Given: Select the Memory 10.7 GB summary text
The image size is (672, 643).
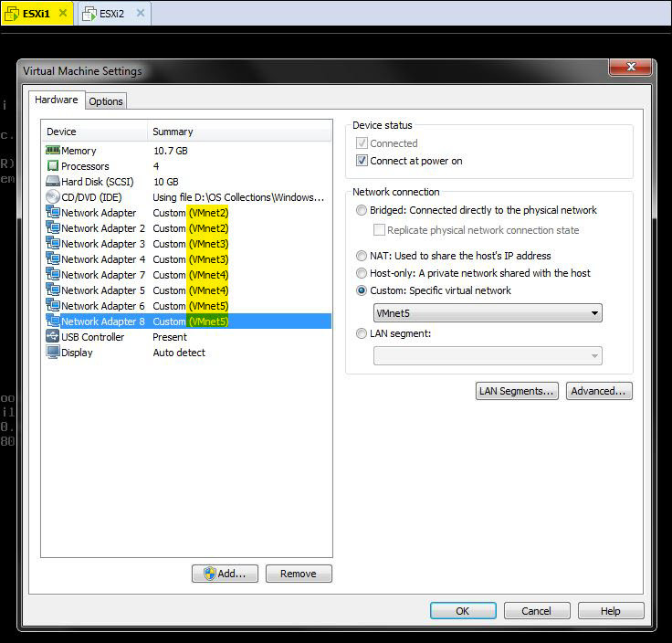Looking at the screenshot, I should [171, 151].
